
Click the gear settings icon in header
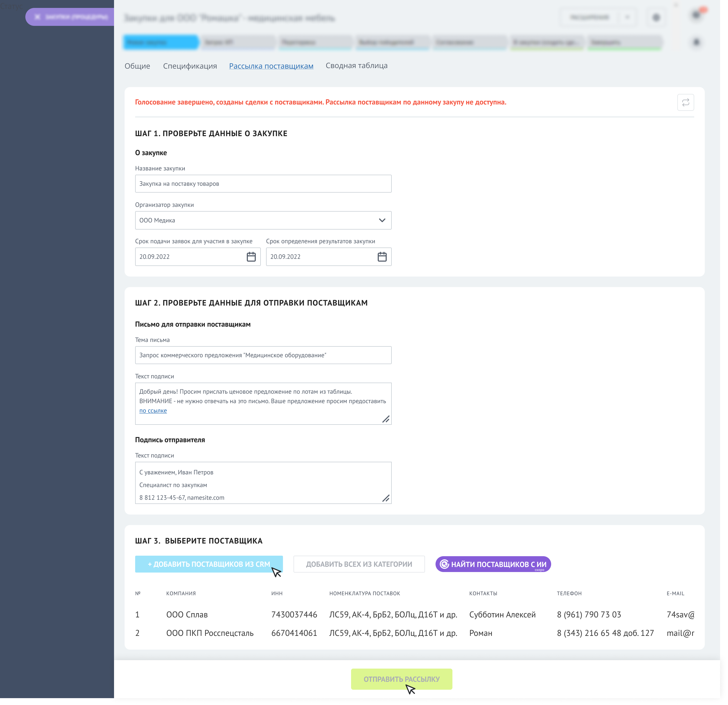[656, 17]
